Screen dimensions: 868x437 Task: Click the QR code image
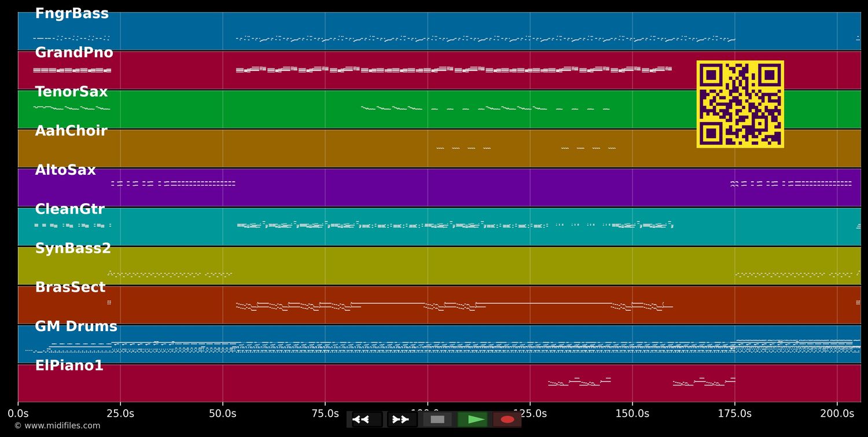tap(740, 104)
